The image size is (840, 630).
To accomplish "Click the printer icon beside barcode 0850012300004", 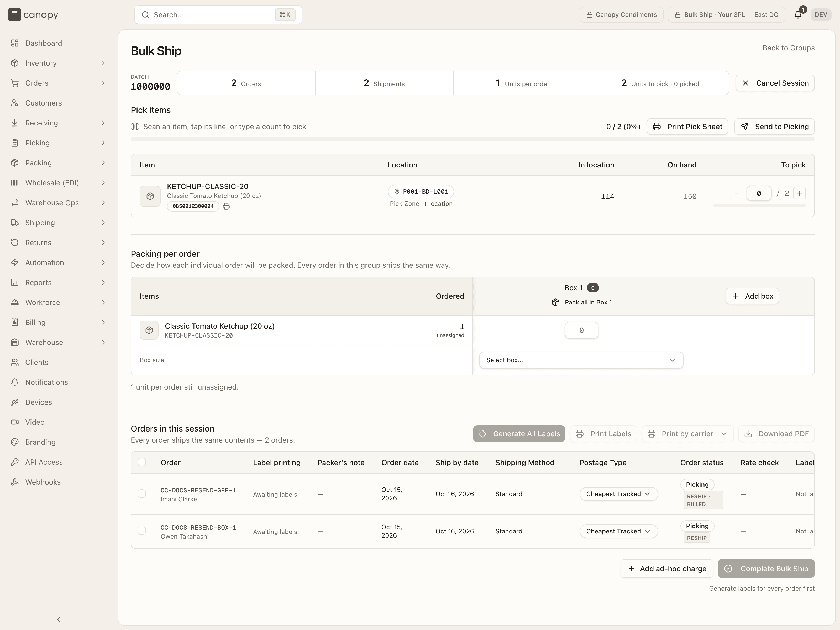I will [226, 206].
